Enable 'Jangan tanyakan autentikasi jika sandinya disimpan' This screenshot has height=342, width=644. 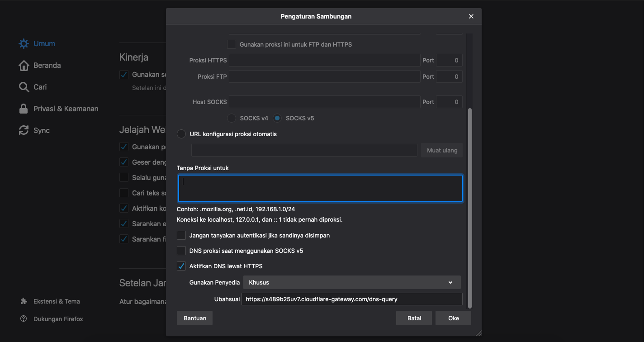coord(181,236)
